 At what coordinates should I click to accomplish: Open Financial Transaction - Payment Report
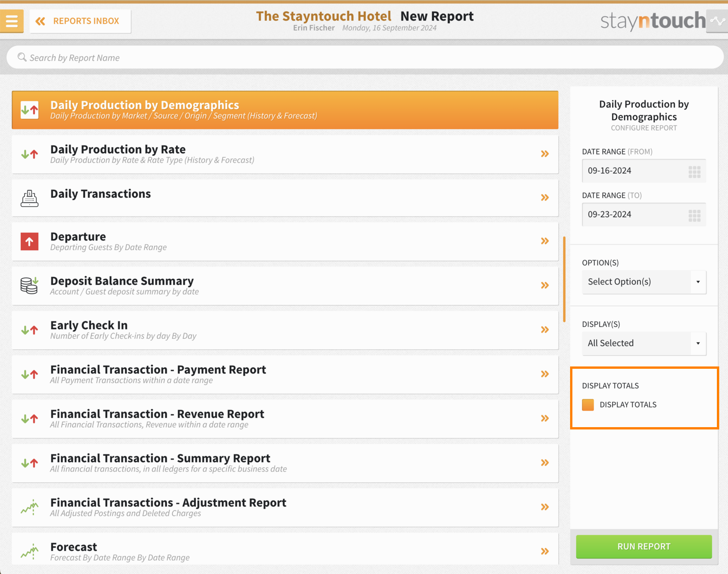pos(285,374)
